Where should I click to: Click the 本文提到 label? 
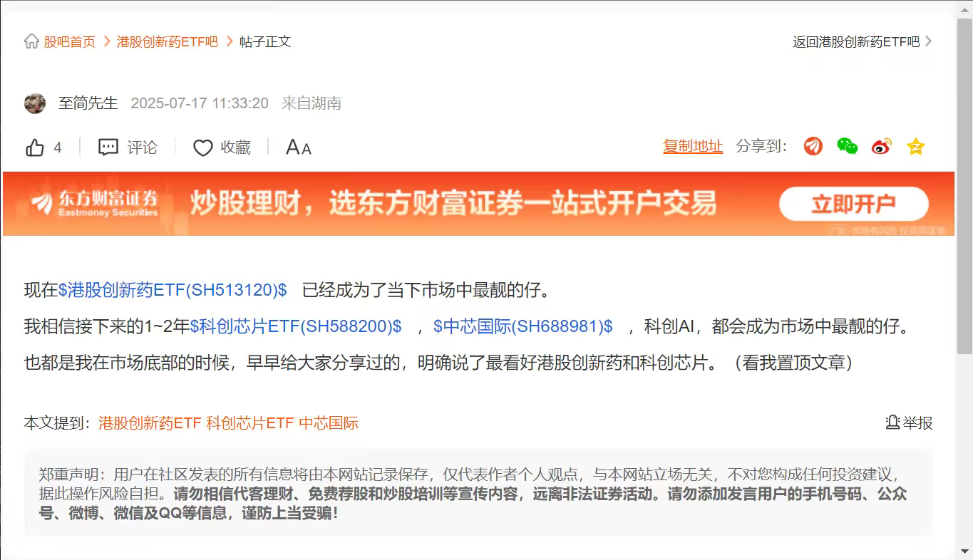58,423
